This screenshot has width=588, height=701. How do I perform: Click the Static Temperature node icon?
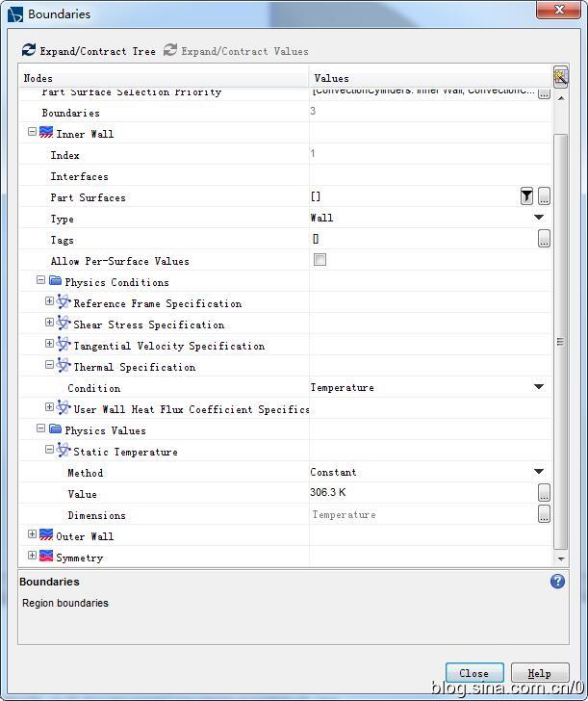click(x=64, y=451)
